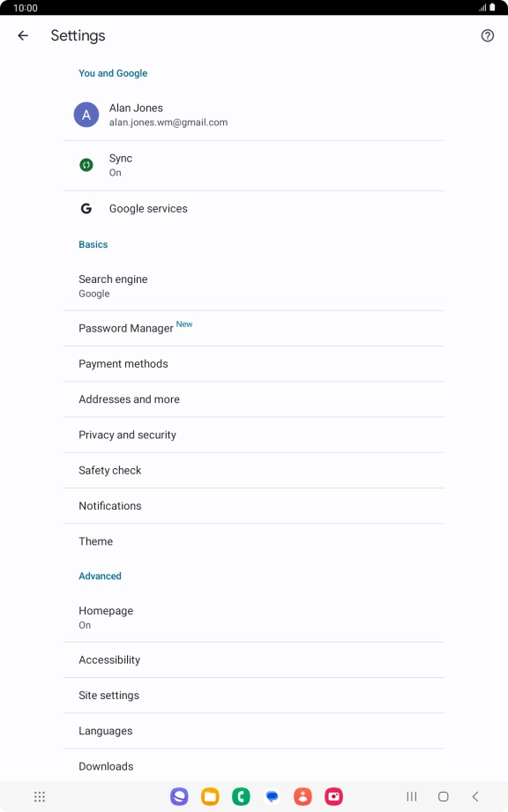Launch the purple browser app in dock

[x=179, y=796]
